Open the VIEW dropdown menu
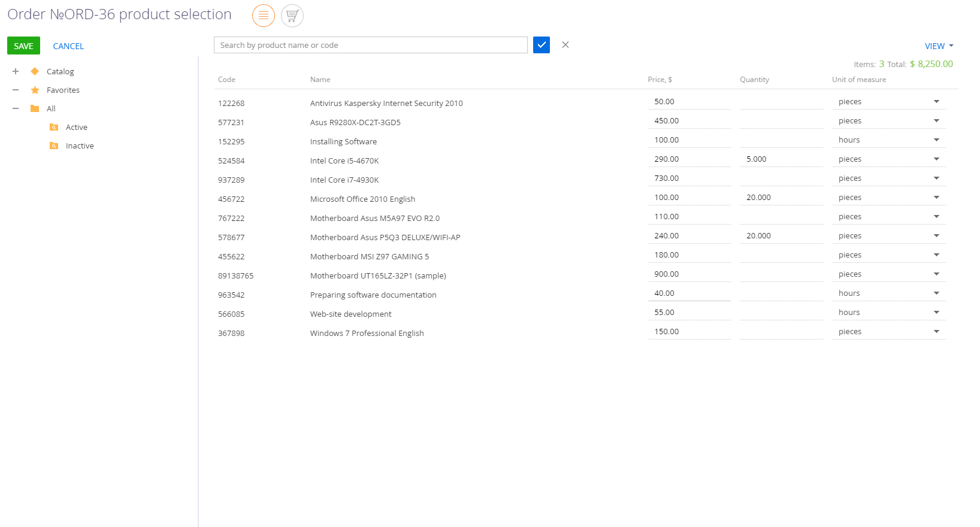The height and width of the screenshot is (527, 980). [x=939, y=46]
